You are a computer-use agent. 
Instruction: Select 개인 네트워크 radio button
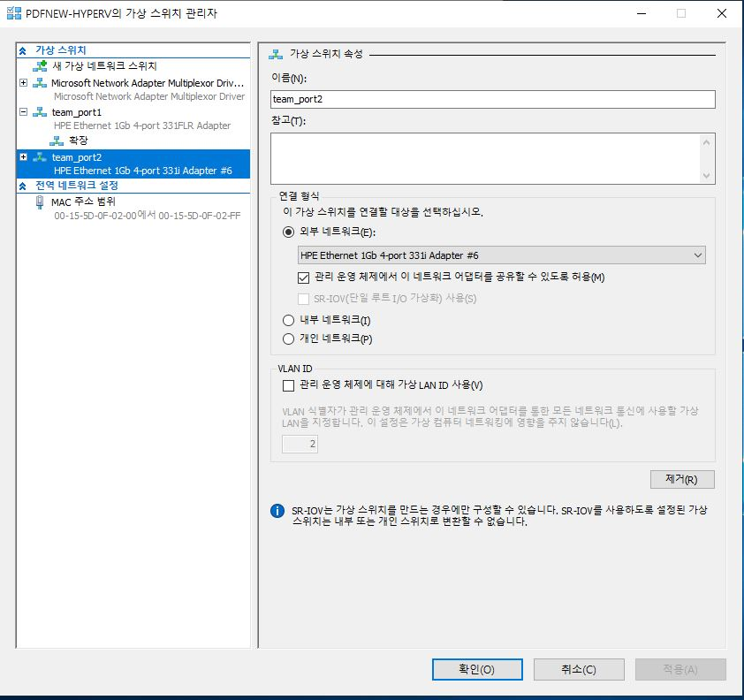tap(288, 339)
